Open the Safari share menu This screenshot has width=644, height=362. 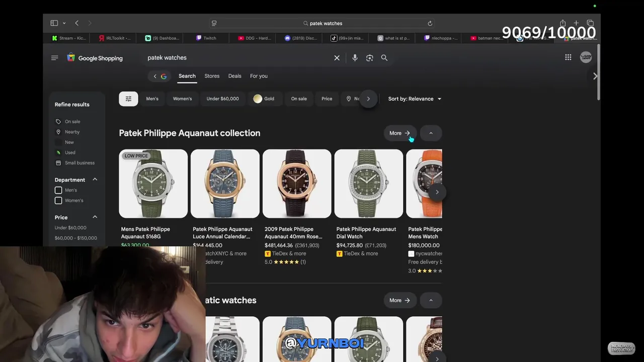pos(562,23)
